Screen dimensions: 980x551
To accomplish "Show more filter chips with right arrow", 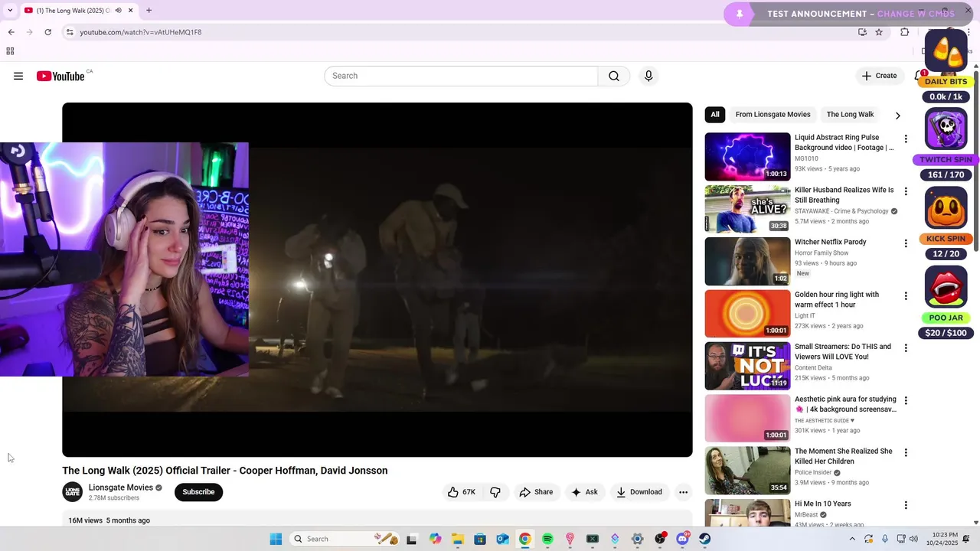I will (x=897, y=116).
